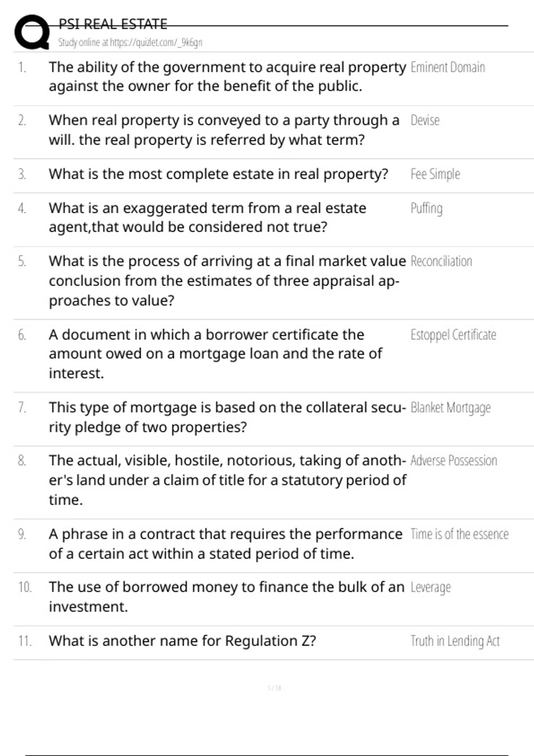This screenshot has height=756, width=534.
Task: Select Time is of the essence answer
Action: tap(459, 534)
